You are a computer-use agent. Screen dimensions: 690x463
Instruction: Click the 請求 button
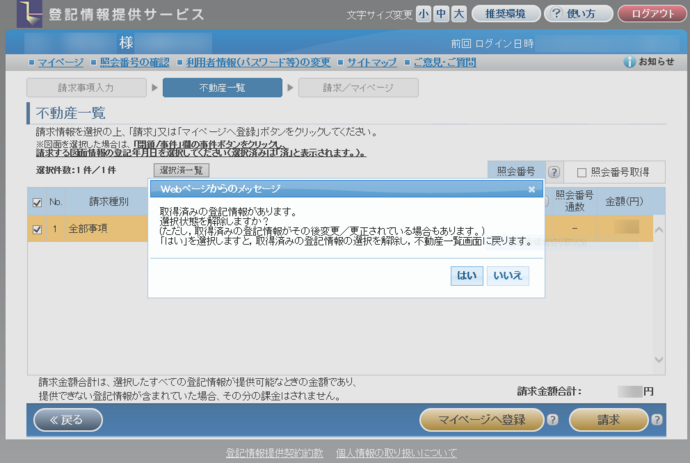point(609,420)
